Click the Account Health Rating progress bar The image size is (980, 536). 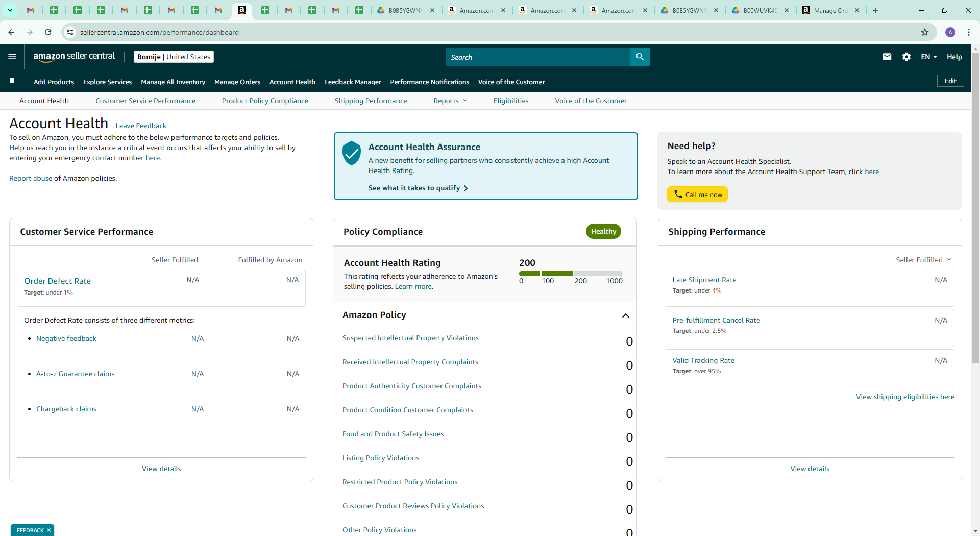click(571, 274)
